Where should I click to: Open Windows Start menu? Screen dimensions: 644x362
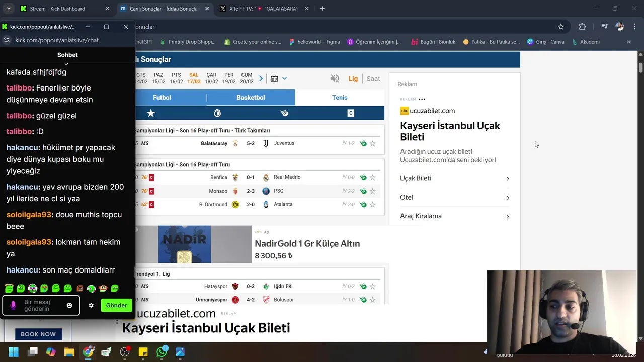14,352
